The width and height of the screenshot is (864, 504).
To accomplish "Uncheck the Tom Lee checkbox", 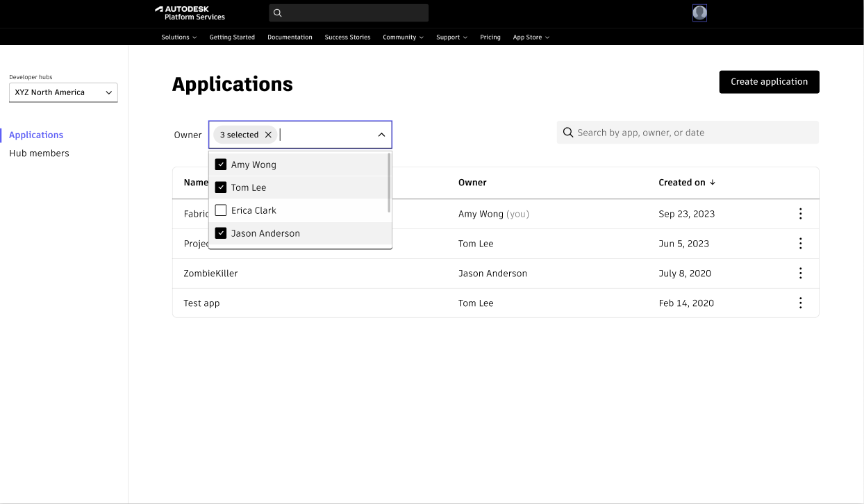I will pyautogui.click(x=221, y=187).
